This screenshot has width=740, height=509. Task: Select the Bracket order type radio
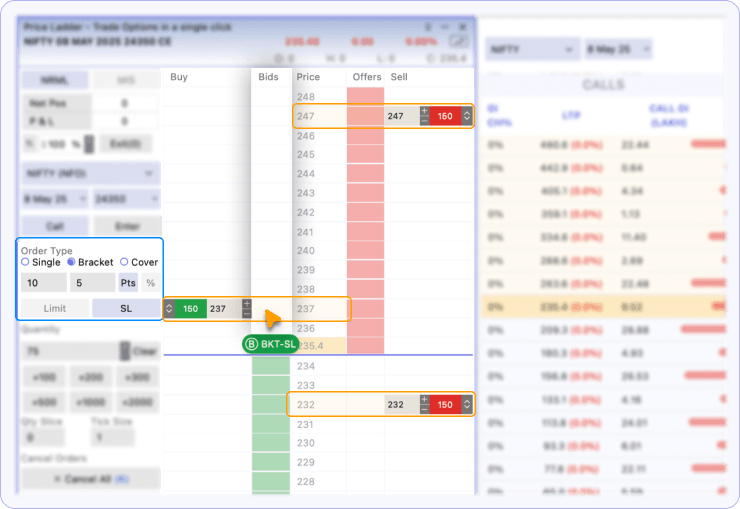pyautogui.click(x=71, y=262)
